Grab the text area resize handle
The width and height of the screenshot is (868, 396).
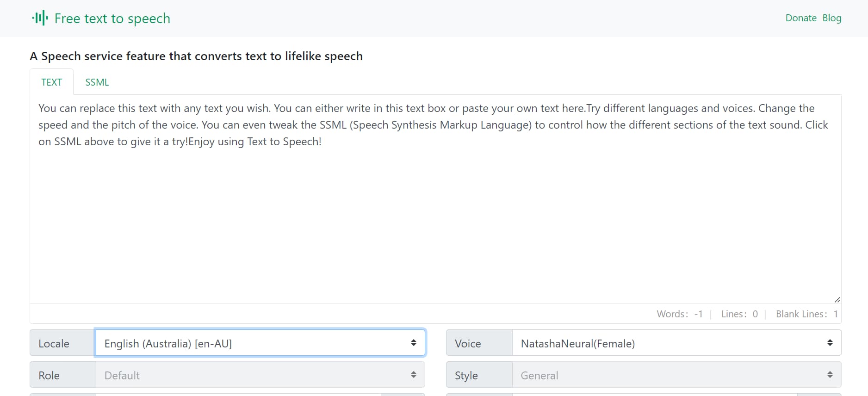(x=837, y=299)
